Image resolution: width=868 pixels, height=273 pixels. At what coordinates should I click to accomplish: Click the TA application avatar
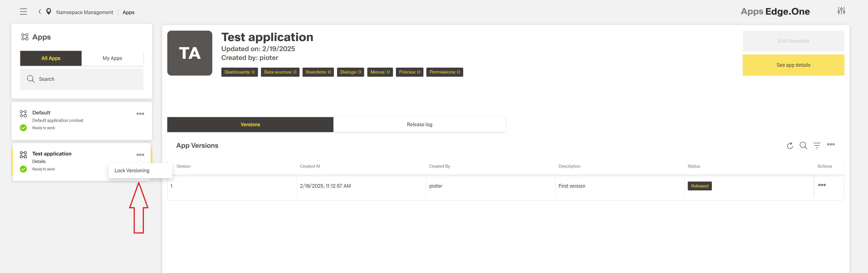point(190,53)
